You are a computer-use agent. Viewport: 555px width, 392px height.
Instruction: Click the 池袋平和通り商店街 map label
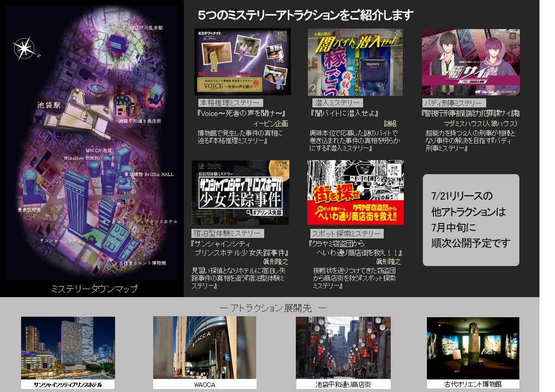point(140,121)
